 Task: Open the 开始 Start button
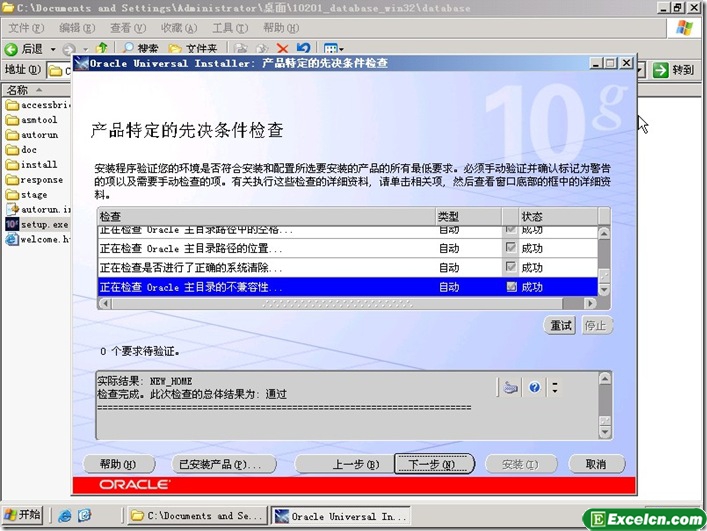[x=23, y=515]
